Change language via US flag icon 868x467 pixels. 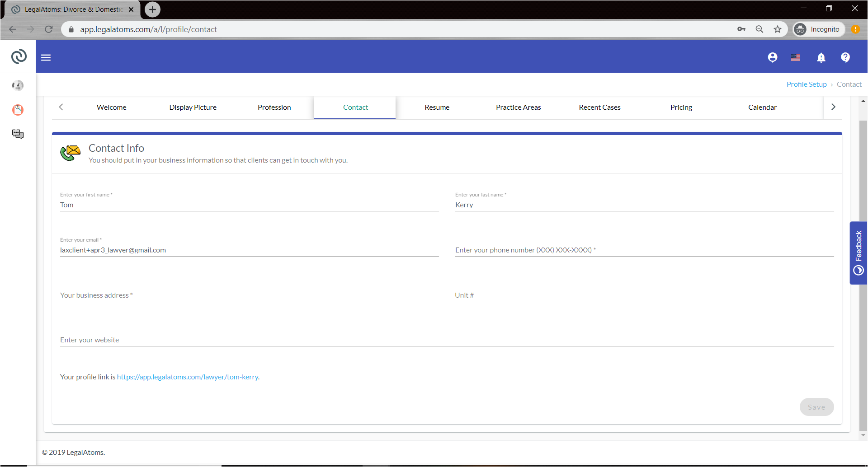(x=796, y=57)
